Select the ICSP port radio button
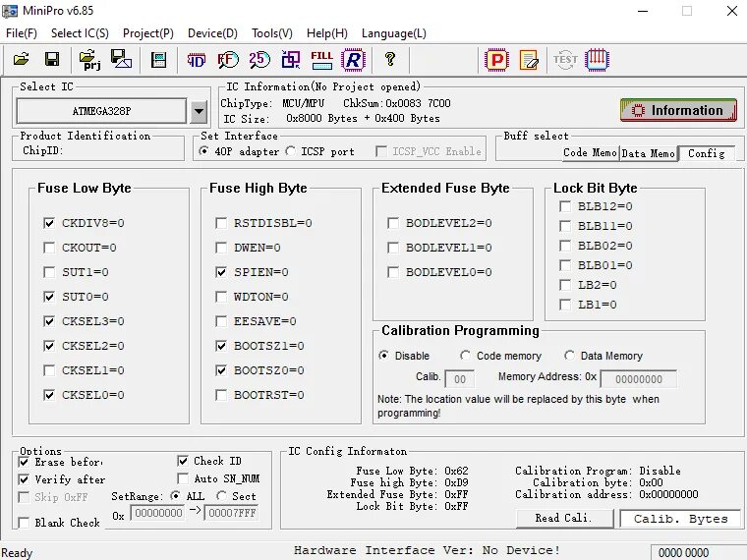This screenshot has height=560, width=747. [x=290, y=151]
